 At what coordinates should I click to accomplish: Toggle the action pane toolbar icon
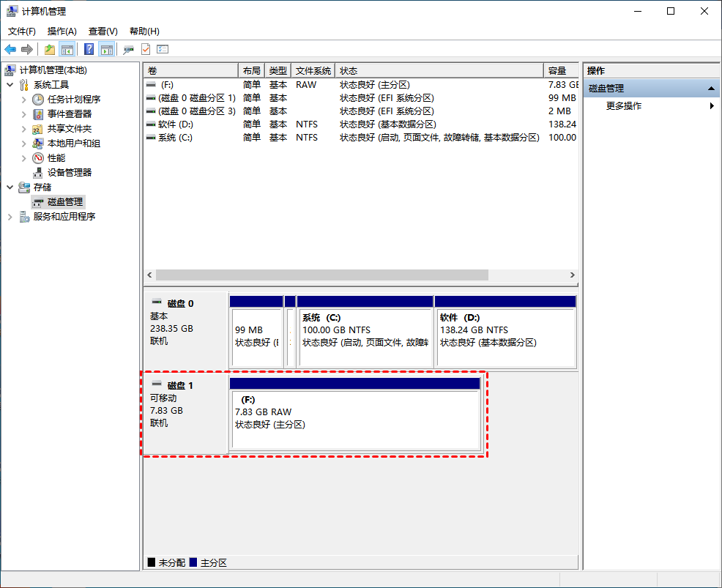(x=106, y=49)
